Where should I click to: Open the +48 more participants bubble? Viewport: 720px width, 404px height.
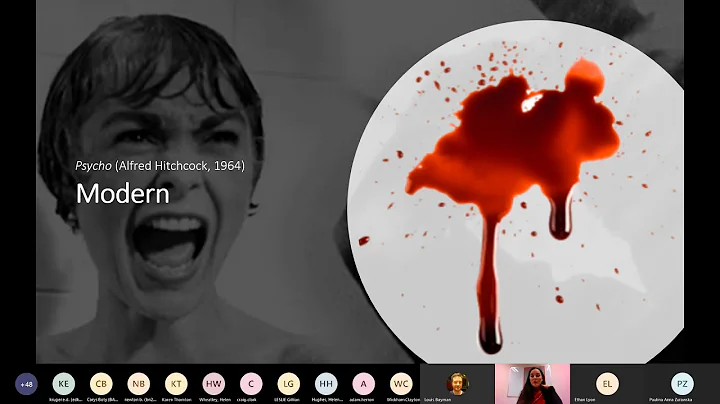click(26, 384)
